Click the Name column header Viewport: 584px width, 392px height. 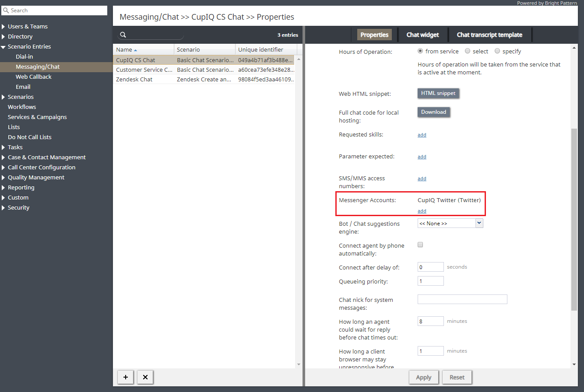144,50
